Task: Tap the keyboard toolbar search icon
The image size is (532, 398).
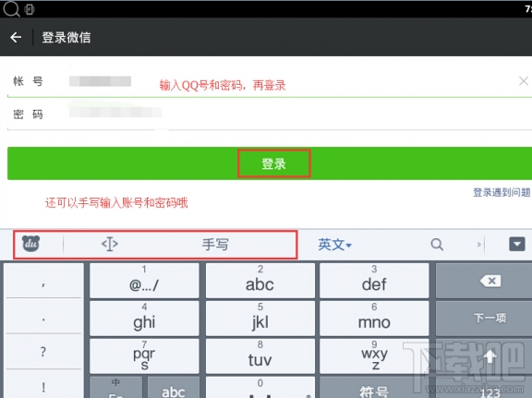Action: [437, 245]
